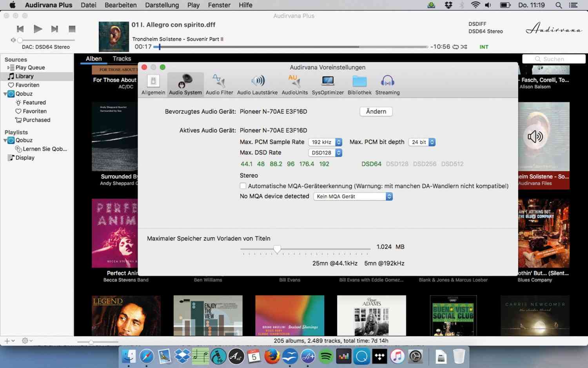Select the Audio System preferences icon
The height and width of the screenshot is (368, 588).
185,85
